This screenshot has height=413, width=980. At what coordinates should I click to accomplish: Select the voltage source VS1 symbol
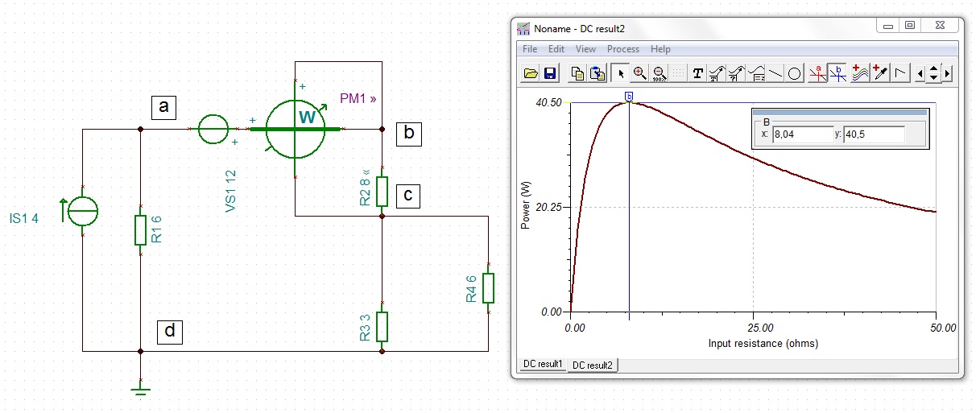213,129
